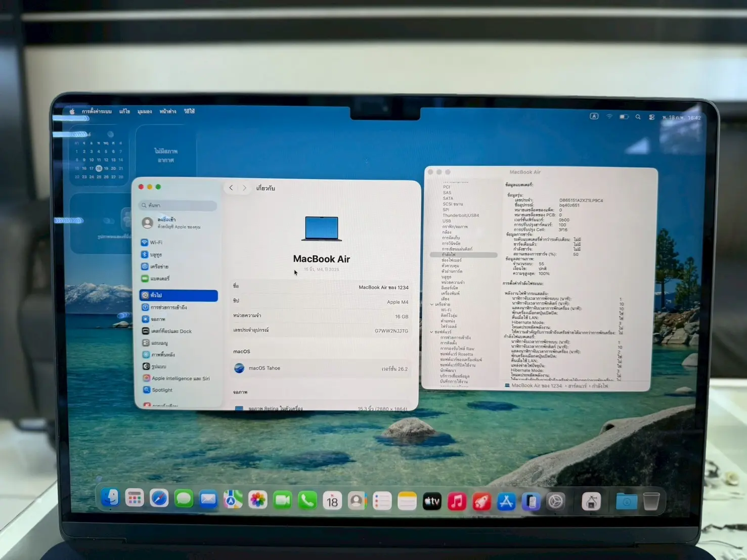Click the back arrow in About page
The height and width of the screenshot is (560, 747).
pos(231,188)
